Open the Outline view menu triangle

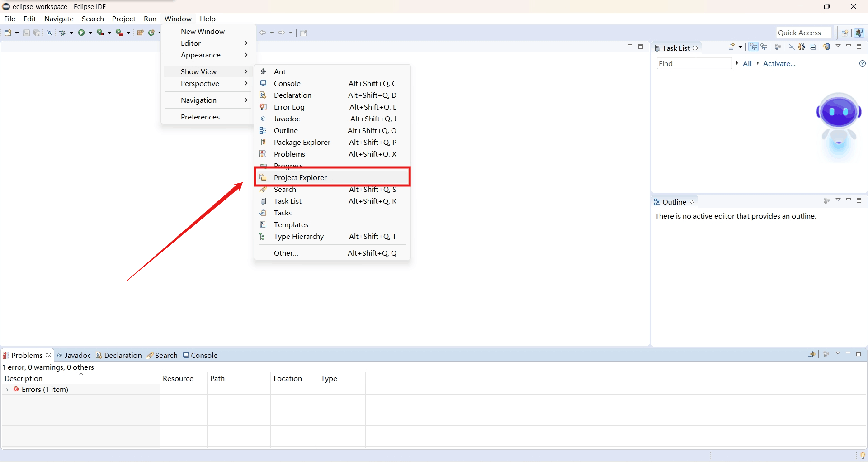(x=838, y=200)
